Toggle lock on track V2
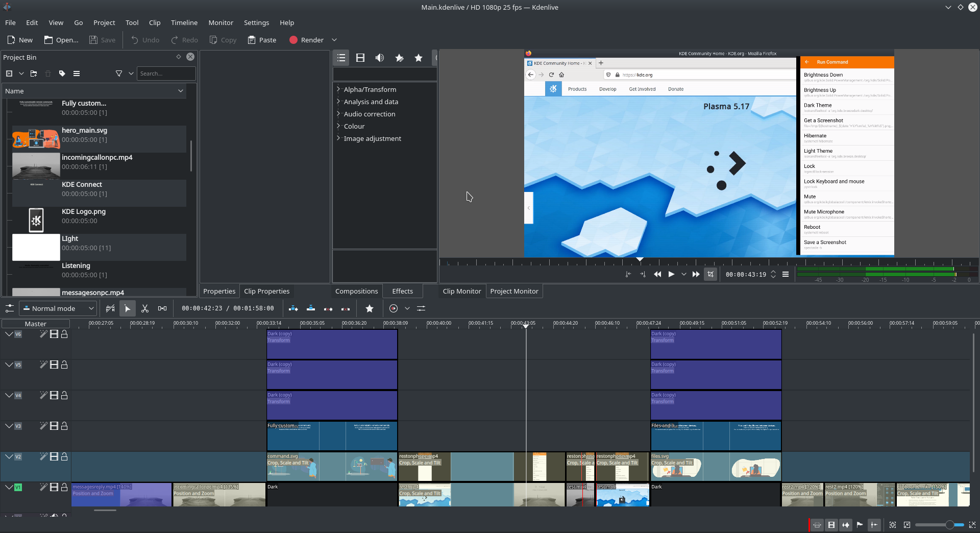The image size is (980, 533). point(64,456)
